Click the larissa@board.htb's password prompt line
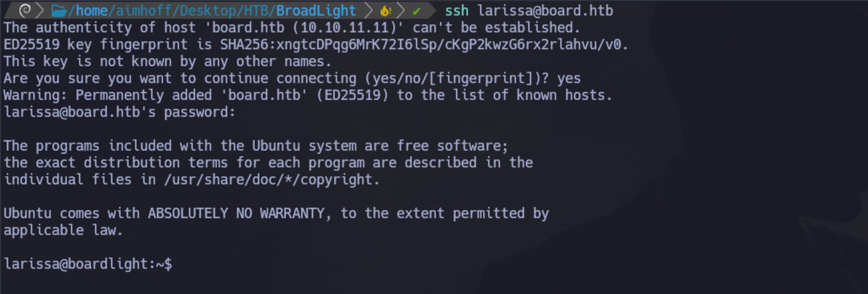868x294 pixels. (119, 112)
